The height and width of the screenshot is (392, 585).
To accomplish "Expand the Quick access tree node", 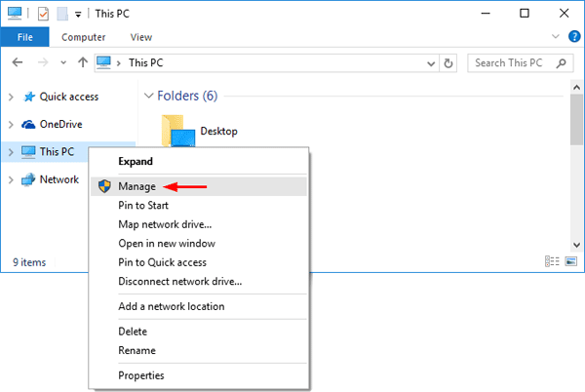I will [11, 97].
